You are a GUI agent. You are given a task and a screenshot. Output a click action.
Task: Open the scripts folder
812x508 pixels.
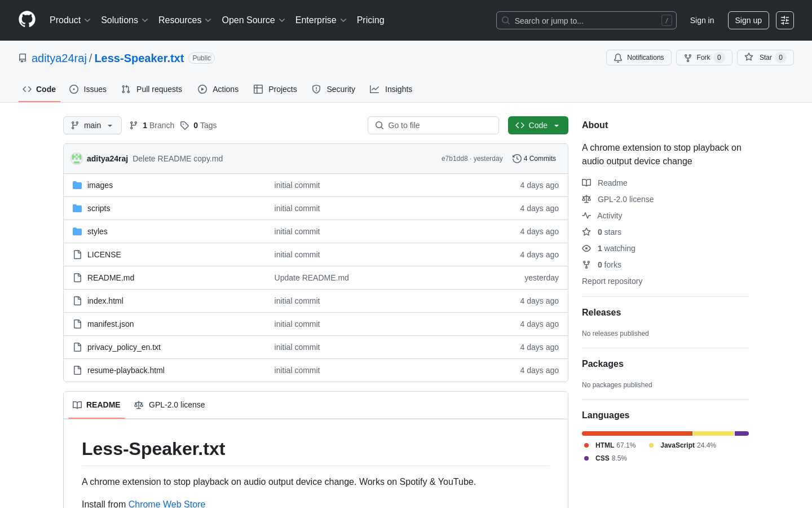point(99,208)
